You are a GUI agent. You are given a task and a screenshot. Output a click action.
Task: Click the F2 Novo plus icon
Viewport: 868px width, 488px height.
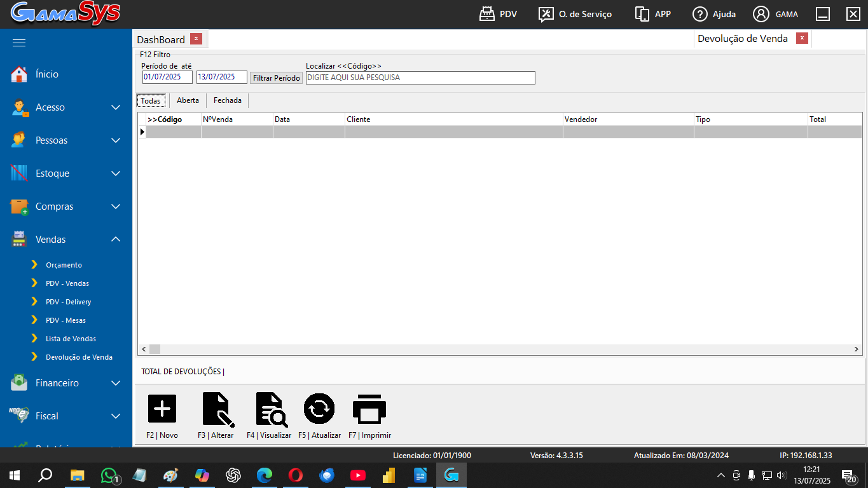point(162,409)
